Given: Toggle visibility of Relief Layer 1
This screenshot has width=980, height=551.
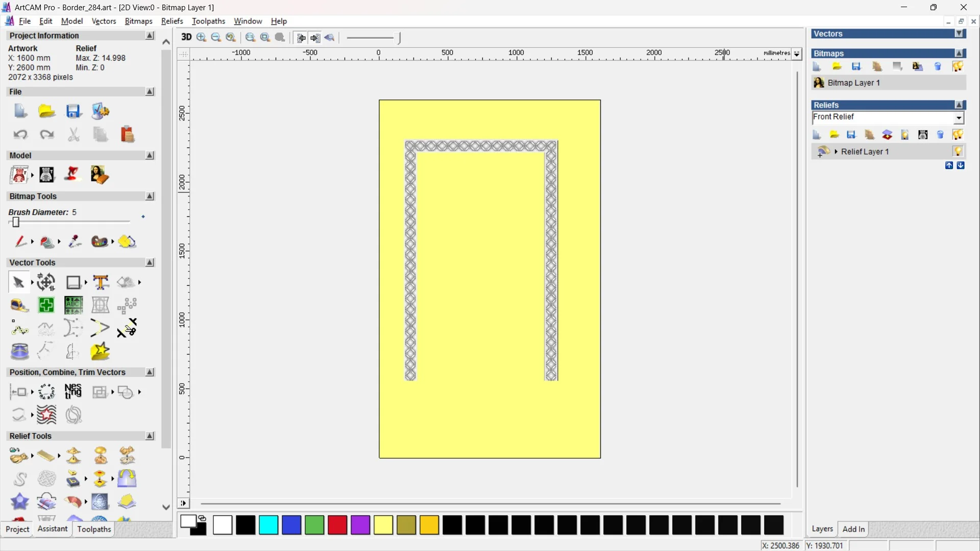Looking at the screenshot, I should tap(959, 151).
